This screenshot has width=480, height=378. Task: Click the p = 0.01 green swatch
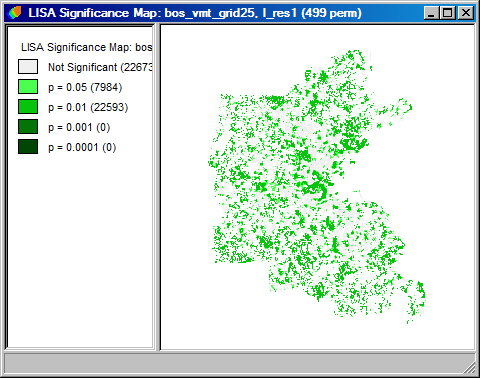pos(28,106)
